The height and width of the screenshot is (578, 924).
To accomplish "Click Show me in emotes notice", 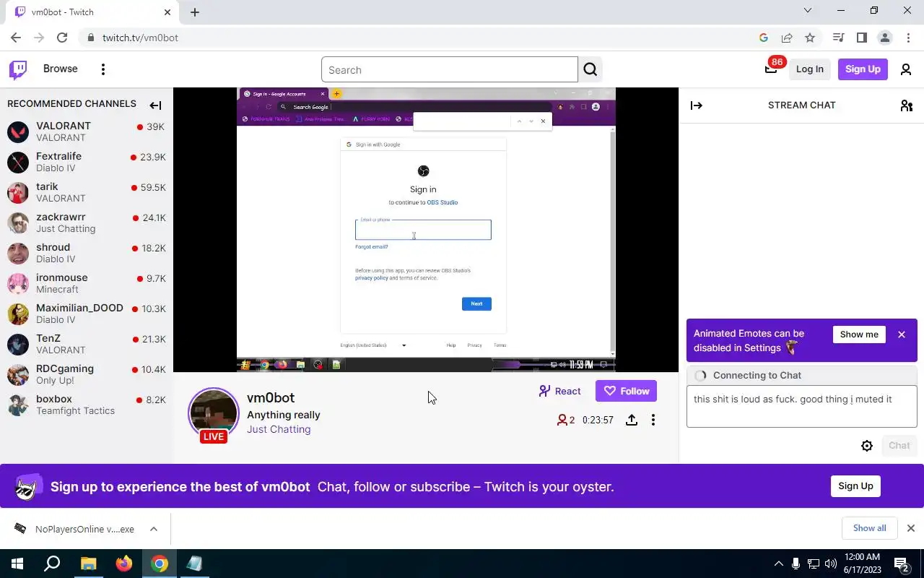I will pyautogui.click(x=859, y=335).
